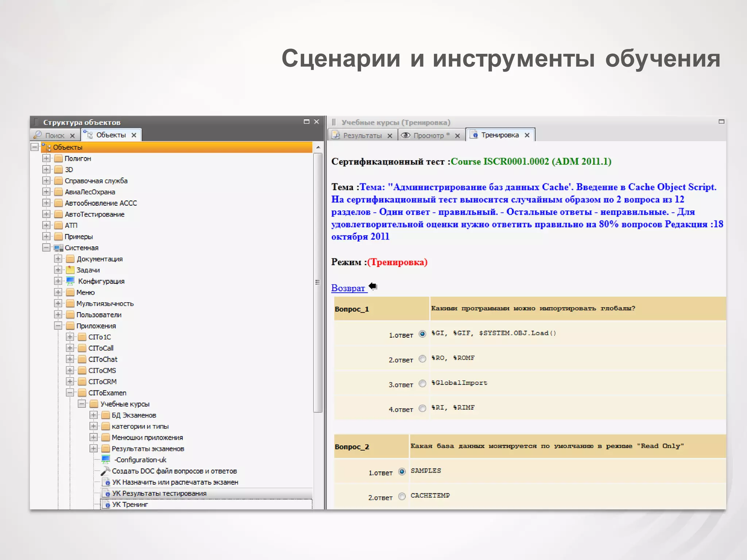Click the tree panel vertical scrollbar thumb
747x560 pixels.
click(x=318, y=283)
